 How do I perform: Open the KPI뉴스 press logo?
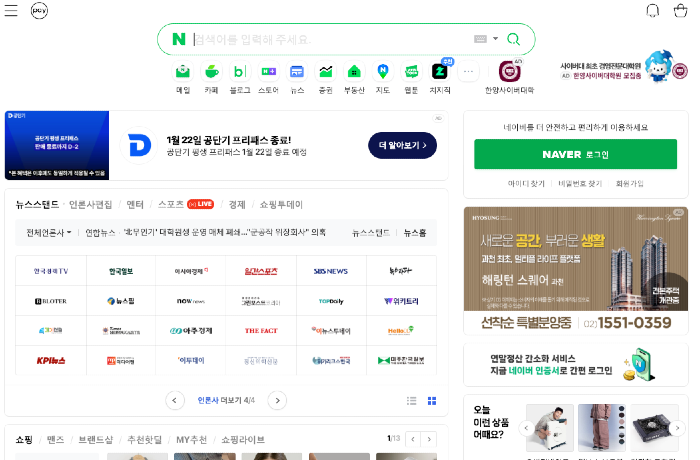tap(51, 360)
